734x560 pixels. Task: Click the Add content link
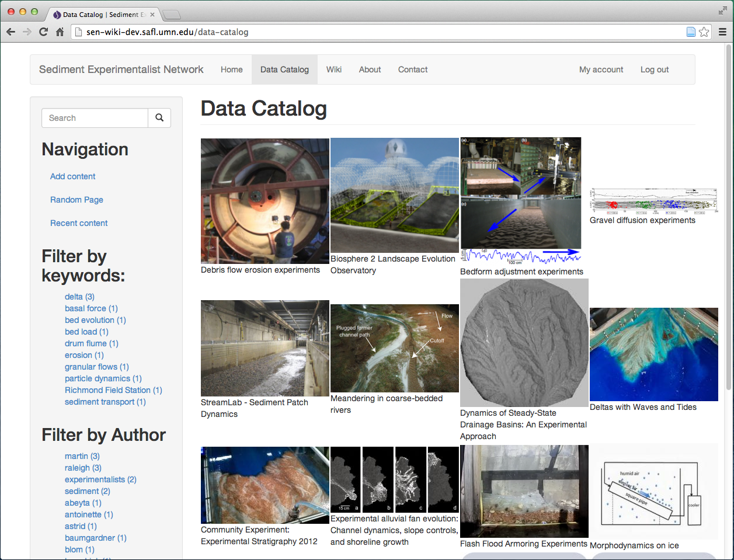coord(72,176)
